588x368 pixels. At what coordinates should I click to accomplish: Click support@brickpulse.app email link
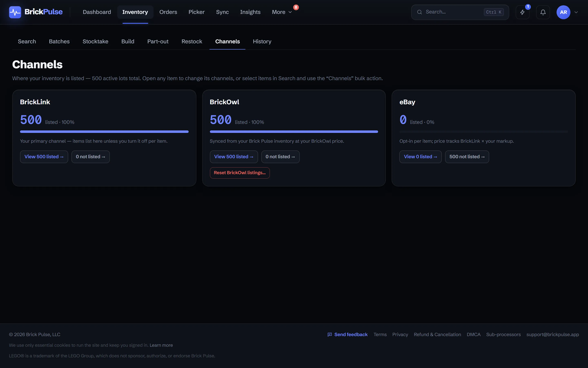pos(552,335)
